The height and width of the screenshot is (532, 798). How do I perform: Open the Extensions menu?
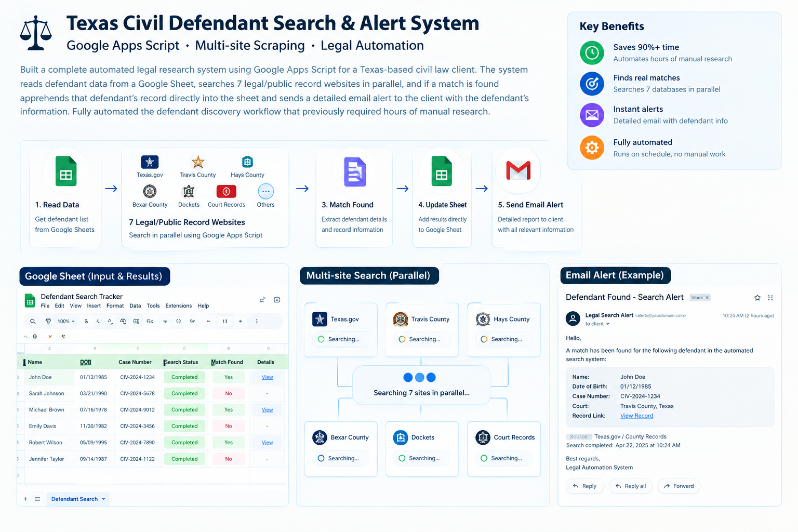(x=179, y=306)
